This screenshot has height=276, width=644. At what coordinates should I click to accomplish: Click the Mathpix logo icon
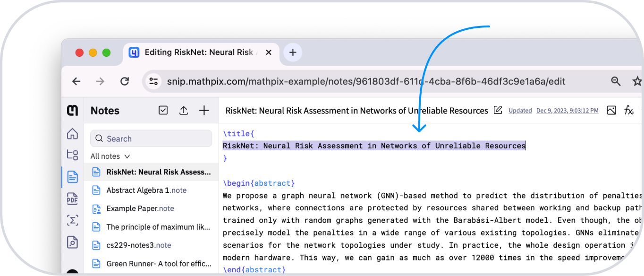point(72,111)
